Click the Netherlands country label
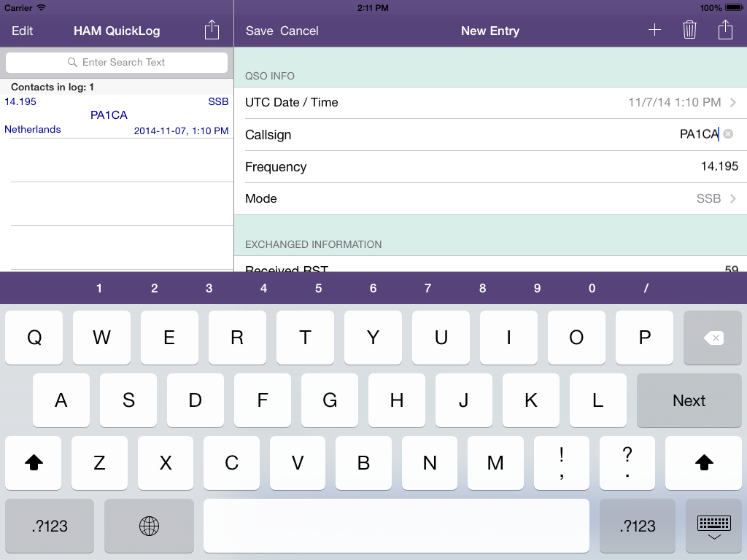The width and height of the screenshot is (747, 560). point(32,130)
